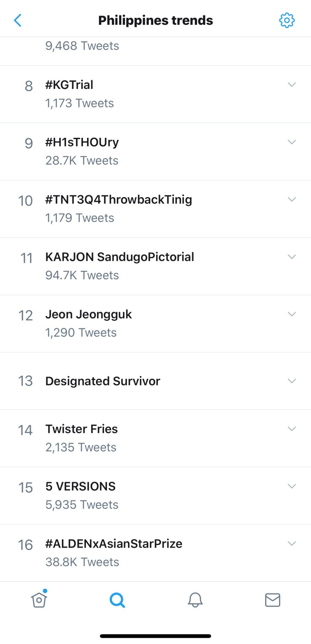Screen dimensions: 311x644
Task: Open trends settings gear icon
Action: click(287, 20)
